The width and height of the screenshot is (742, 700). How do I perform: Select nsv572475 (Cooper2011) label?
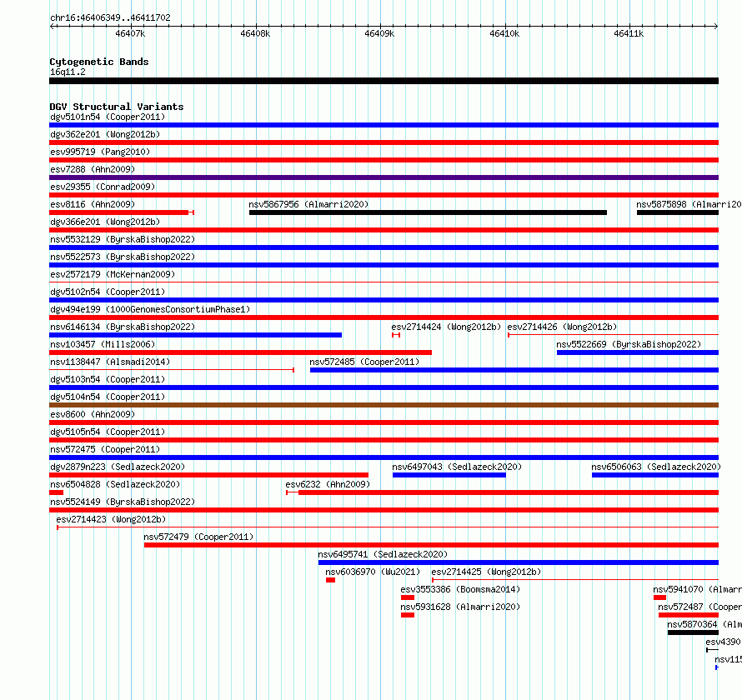[x=105, y=449]
